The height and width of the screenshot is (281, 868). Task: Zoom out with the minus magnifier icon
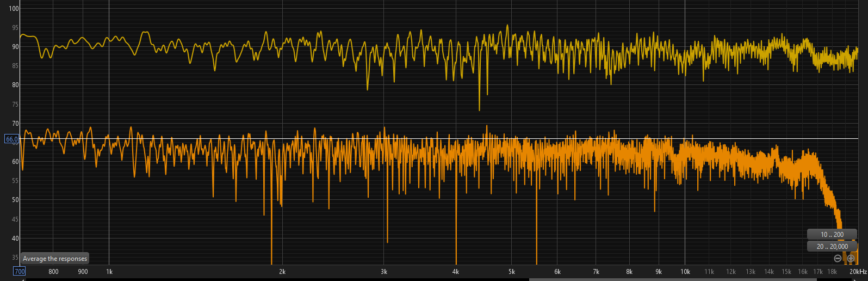click(x=838, y=258)
